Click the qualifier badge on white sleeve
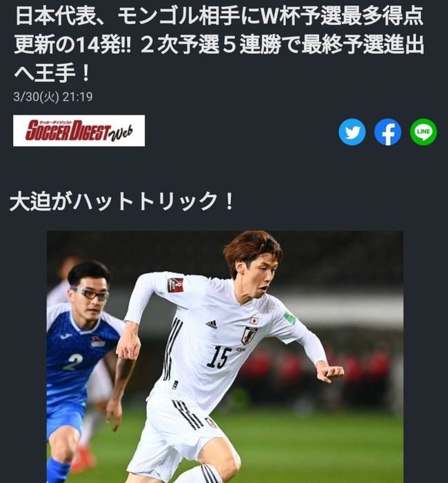The height and width of the screenshot is (483, 448). tap(175, 285)
